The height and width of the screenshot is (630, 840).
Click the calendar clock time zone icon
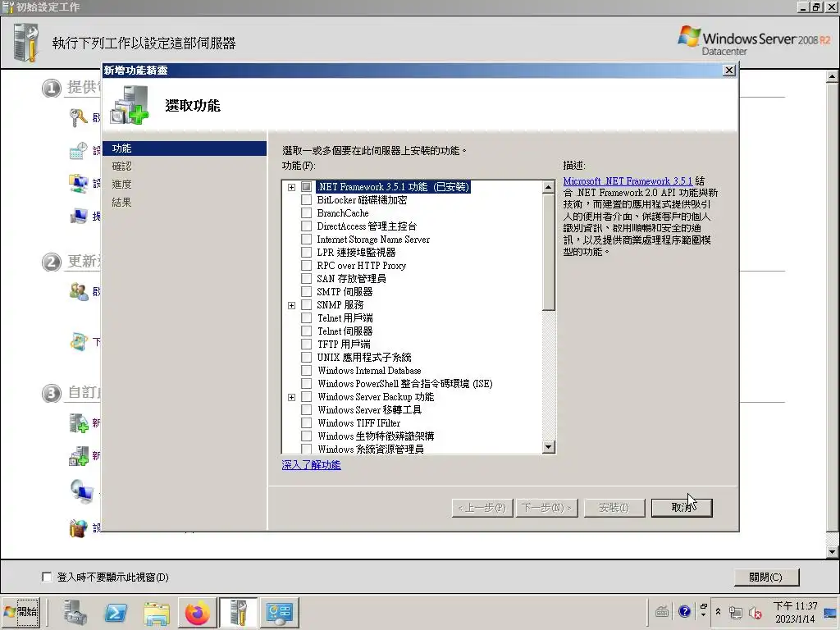[79, 151]
